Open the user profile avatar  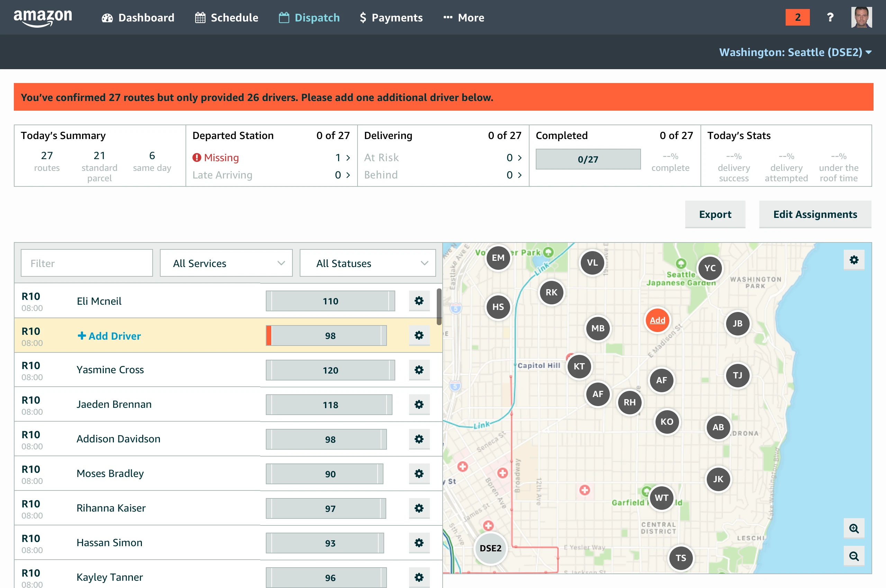click(x=862, y=18)
